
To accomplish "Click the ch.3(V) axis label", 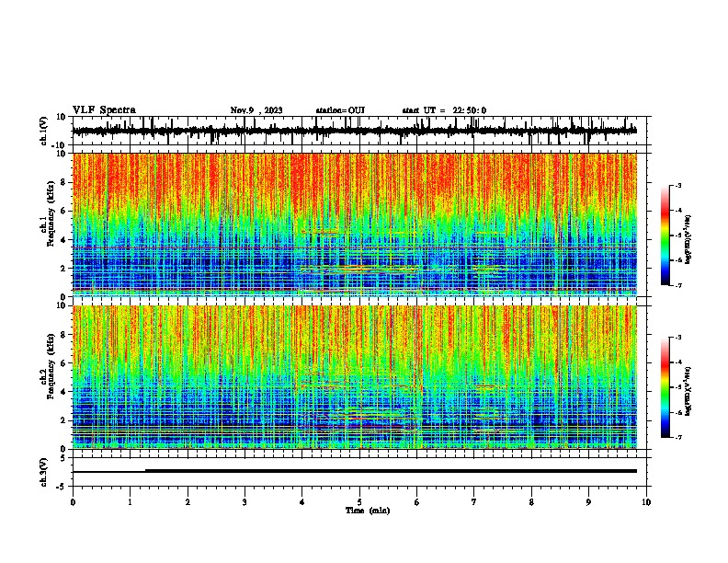I will pos(44,472).
